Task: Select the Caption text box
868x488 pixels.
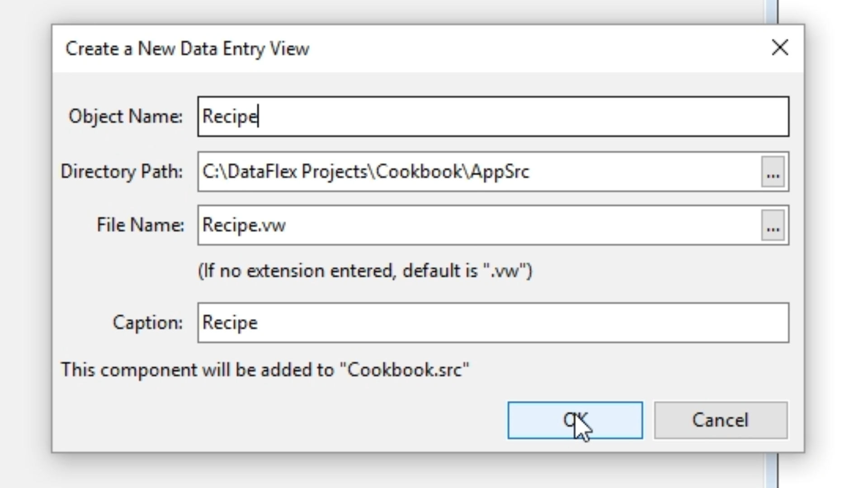Action: (x=493, y=323)
